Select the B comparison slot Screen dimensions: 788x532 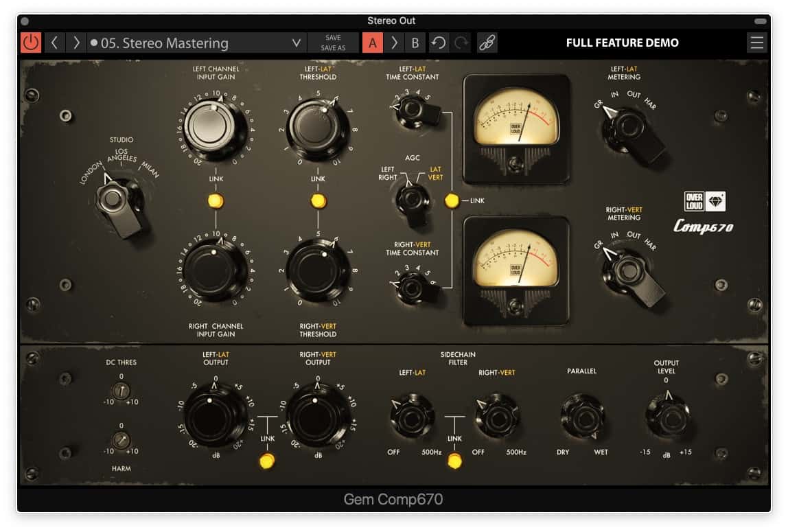[x=415, y=43]
